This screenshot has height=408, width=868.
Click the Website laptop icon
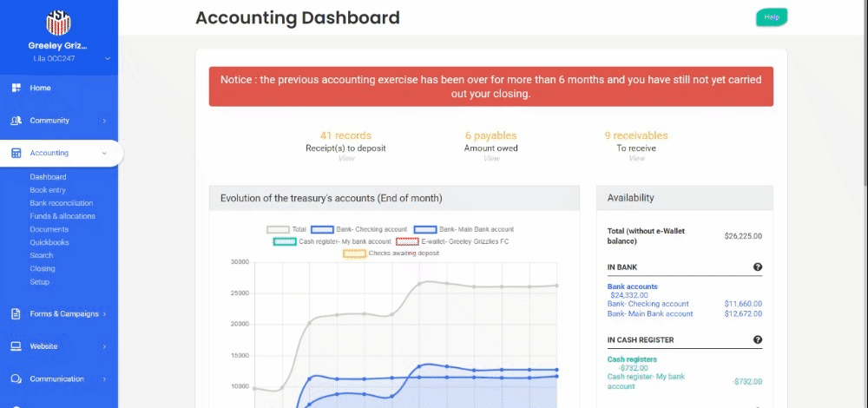click(x=16, y=346)
